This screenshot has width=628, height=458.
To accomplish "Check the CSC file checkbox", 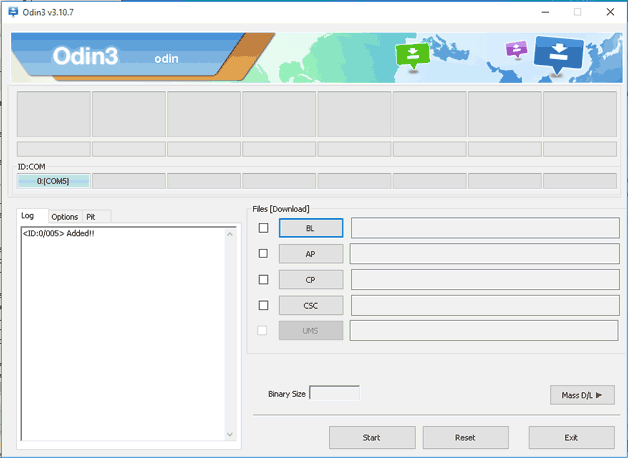I will coord(263,305).
